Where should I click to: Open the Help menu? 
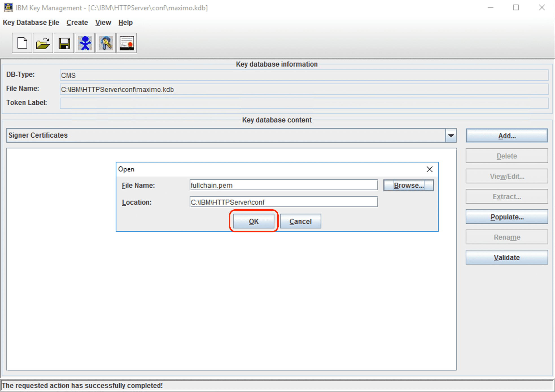(126, 23)
